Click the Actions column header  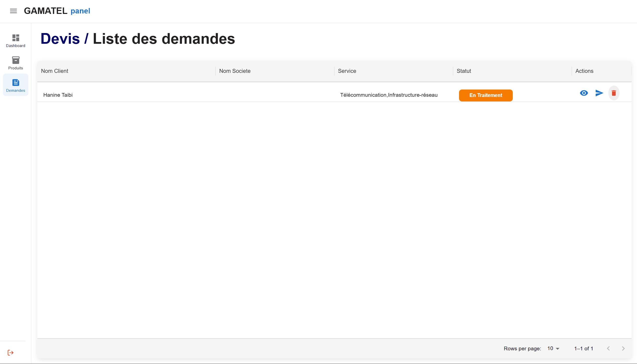[584, 71]
